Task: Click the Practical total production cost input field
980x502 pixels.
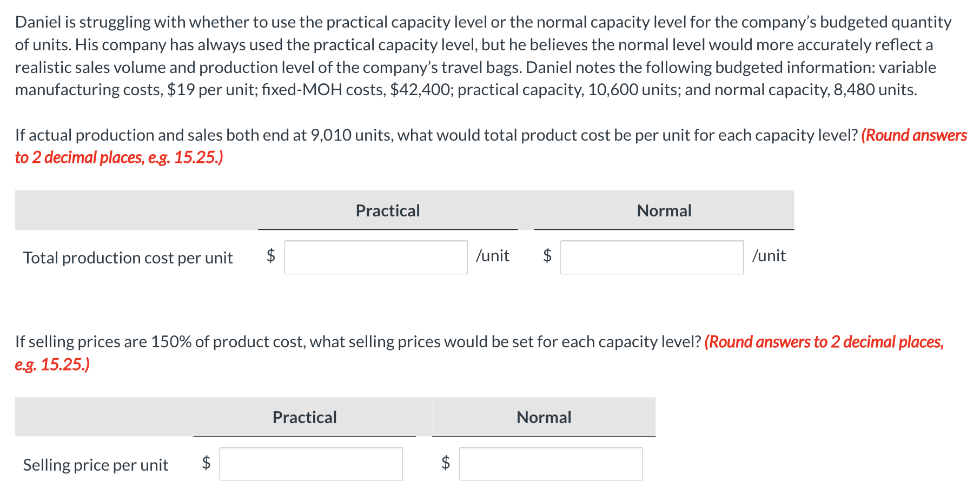Action: (x=375, y=258)
